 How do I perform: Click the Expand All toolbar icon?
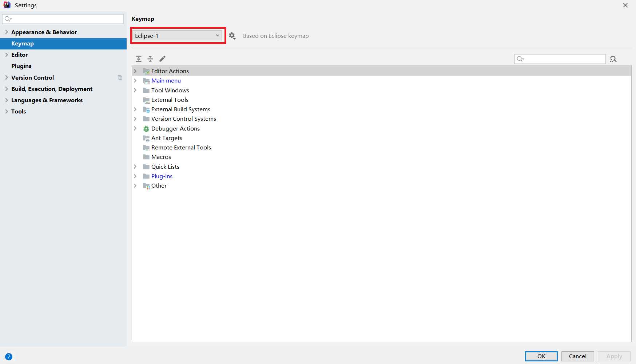[139, 59]
